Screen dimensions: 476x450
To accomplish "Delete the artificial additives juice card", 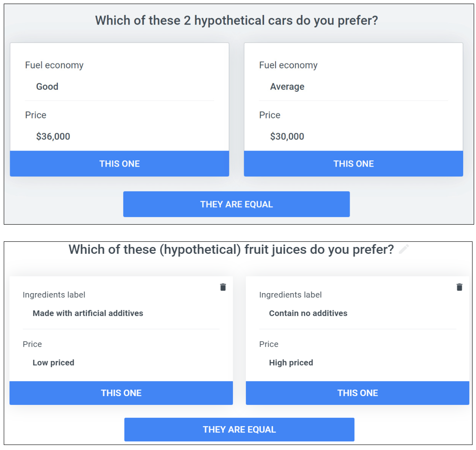I will (x=223, y=287).
